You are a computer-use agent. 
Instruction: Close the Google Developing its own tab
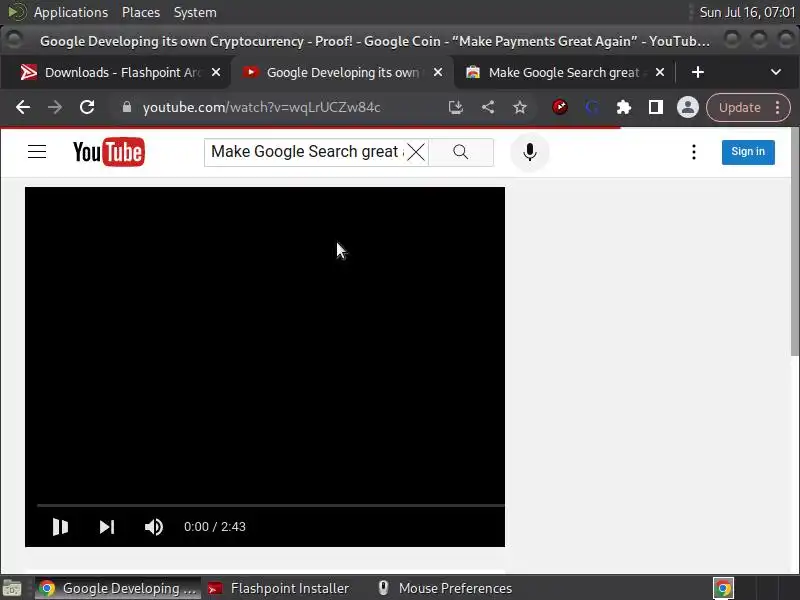438,72
